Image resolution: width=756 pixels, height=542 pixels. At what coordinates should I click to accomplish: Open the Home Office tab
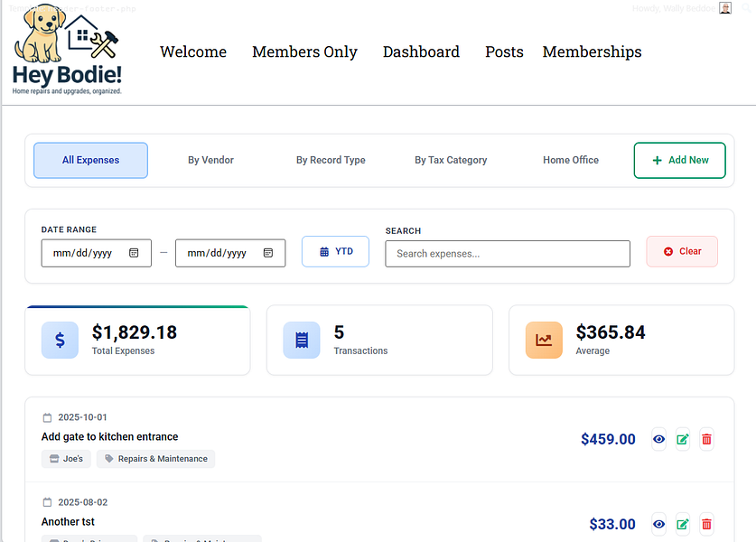(571, 160)
